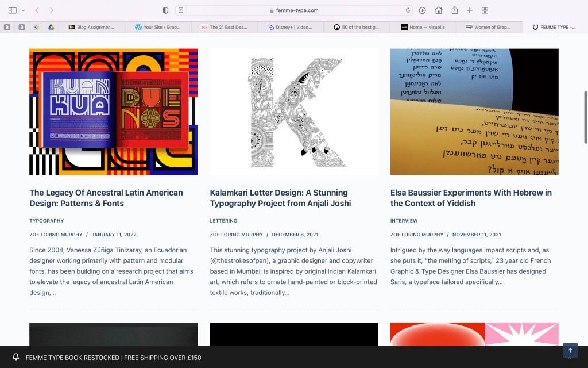The height and width of the screenshot is (368, 588).
Task: Show the tab overview grid
Action: tap(485, 10)
